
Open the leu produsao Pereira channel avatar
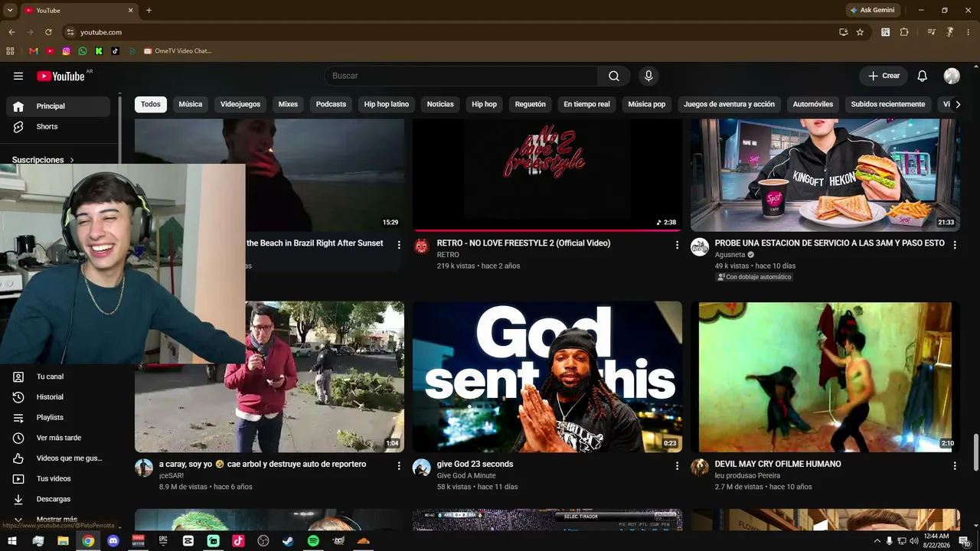(700, 468)
